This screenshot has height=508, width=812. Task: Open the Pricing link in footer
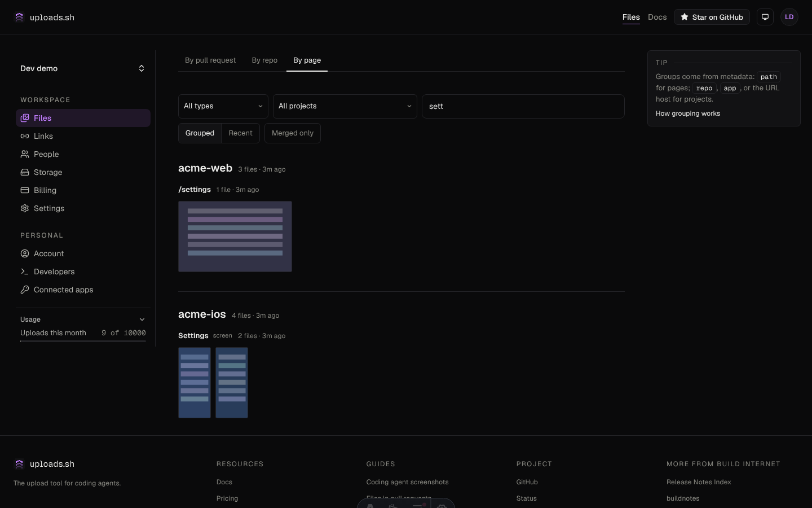click(x=227, y=498)
